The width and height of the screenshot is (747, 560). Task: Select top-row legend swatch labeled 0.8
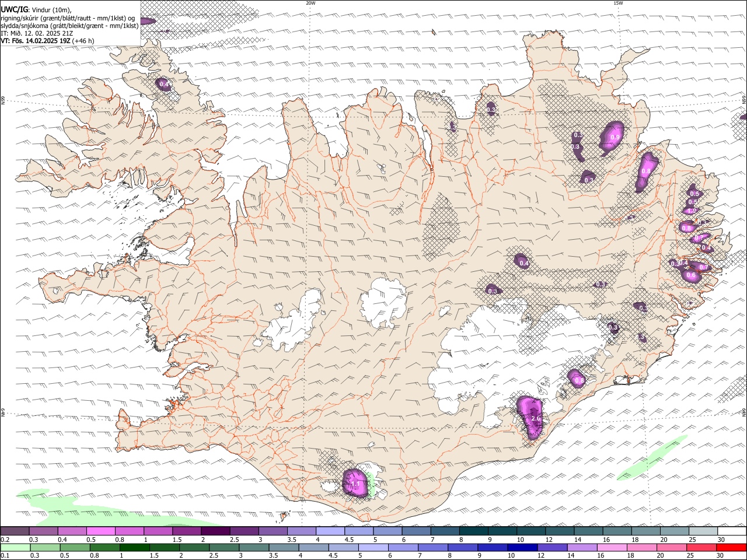click(129, 531)
